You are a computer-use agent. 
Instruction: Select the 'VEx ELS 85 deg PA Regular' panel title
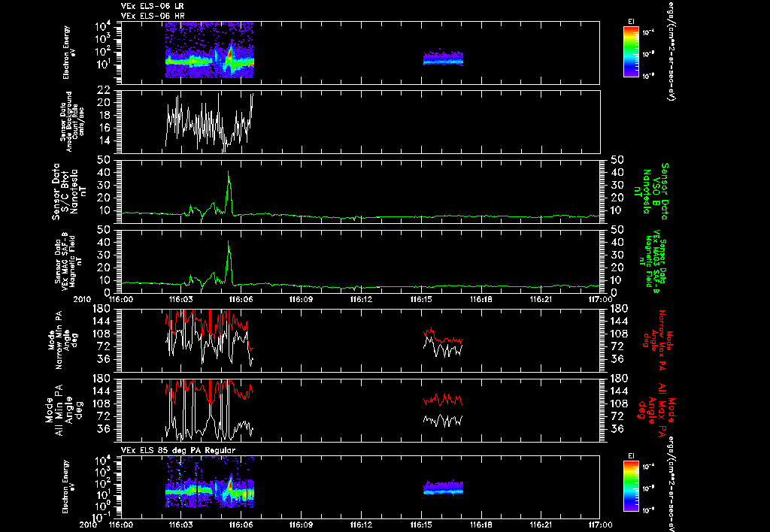178,450
